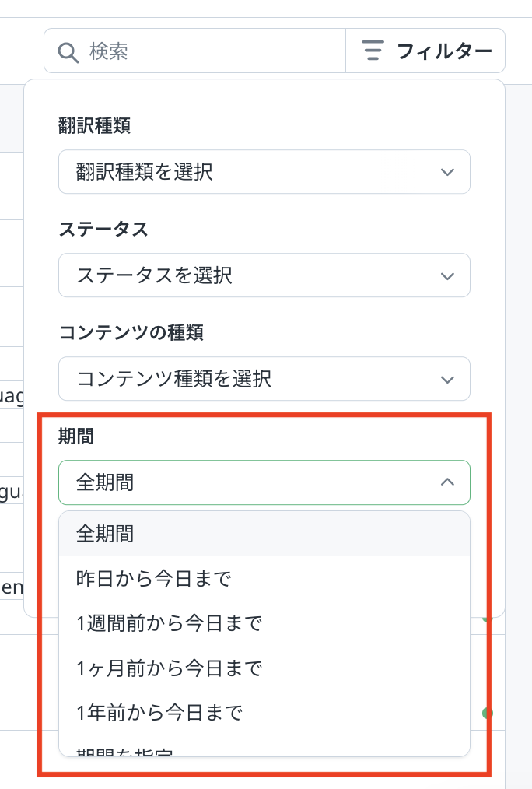The height and width of the screenshot is (789, 532).
Task: Focus the 検索 search input field
Action: pyautogui.click(x=194, y=51)
